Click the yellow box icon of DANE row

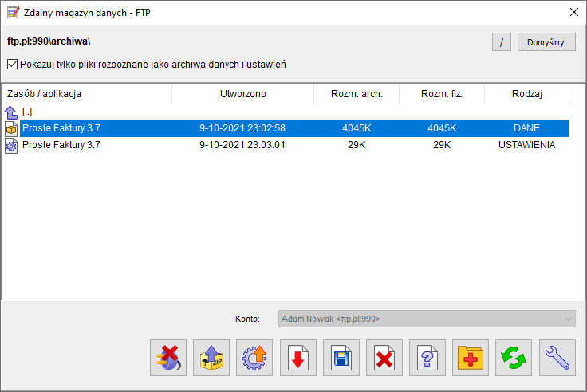point(11,128)
